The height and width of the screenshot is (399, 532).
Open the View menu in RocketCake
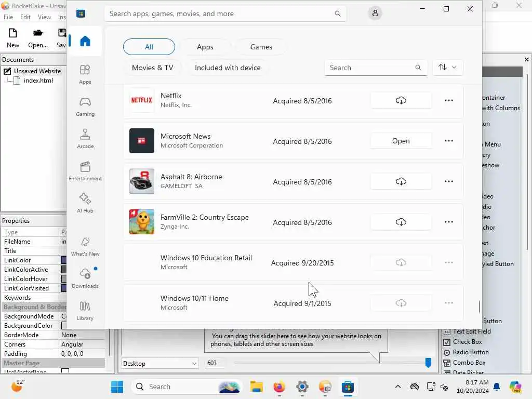tap(44, 17)
